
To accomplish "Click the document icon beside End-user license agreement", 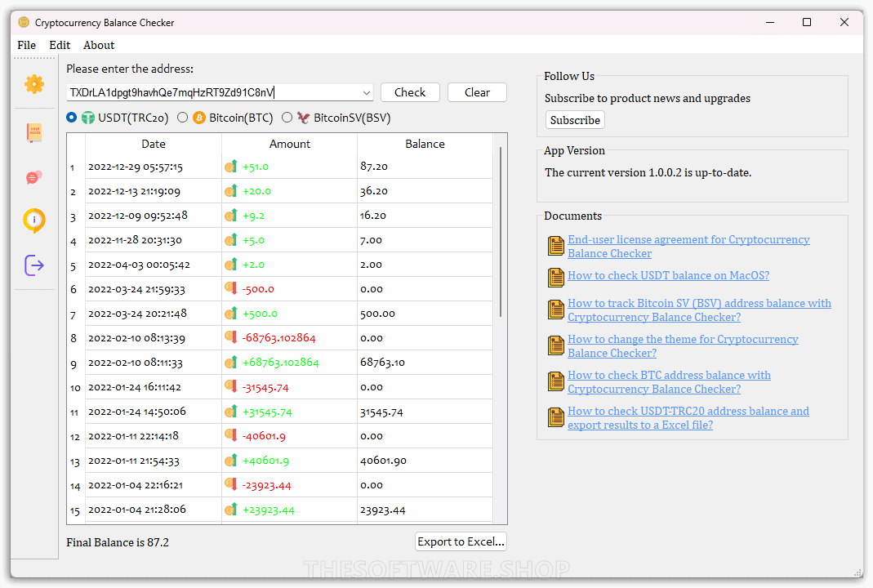I will coord(555,246).
